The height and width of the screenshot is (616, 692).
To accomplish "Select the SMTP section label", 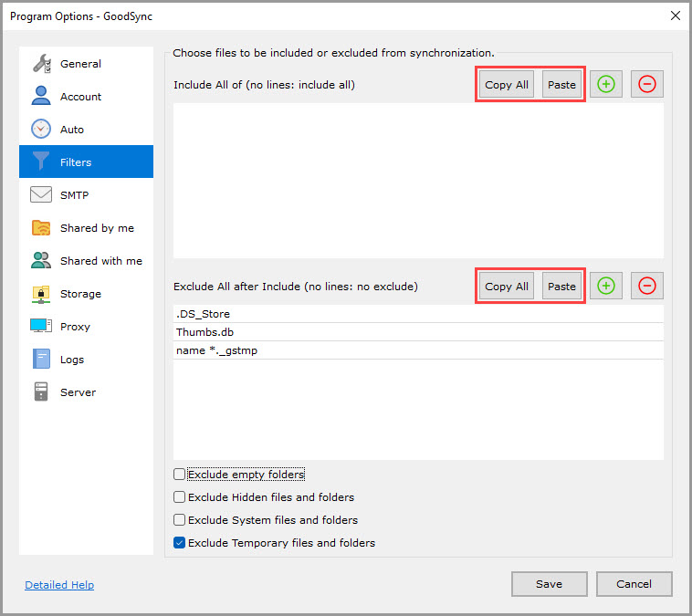I will [74, 195].
